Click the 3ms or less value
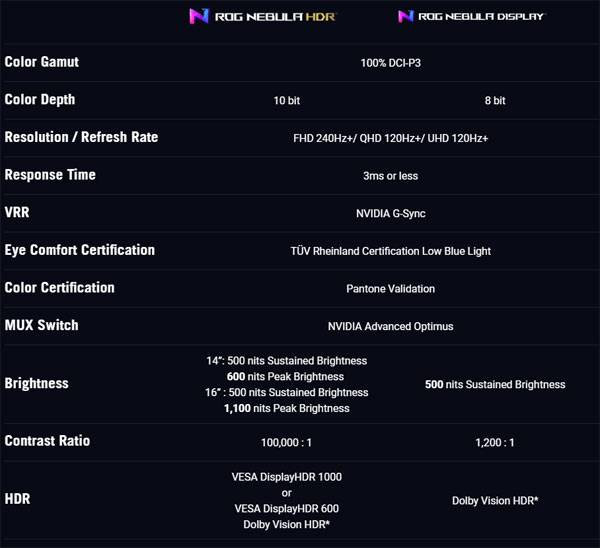This screenshot has width=600, height=548. [x=390, y=176]
